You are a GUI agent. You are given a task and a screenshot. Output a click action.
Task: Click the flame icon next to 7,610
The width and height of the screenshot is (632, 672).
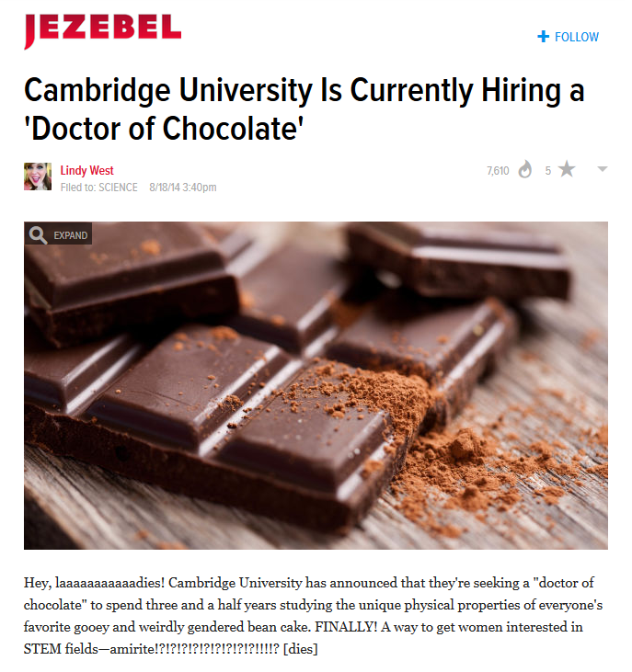(525, 170)
